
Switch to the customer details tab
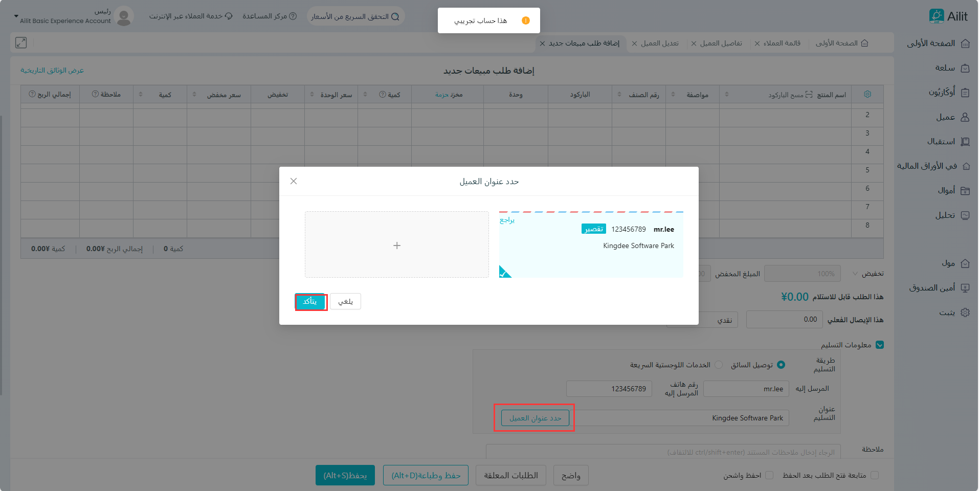point(720,43)
